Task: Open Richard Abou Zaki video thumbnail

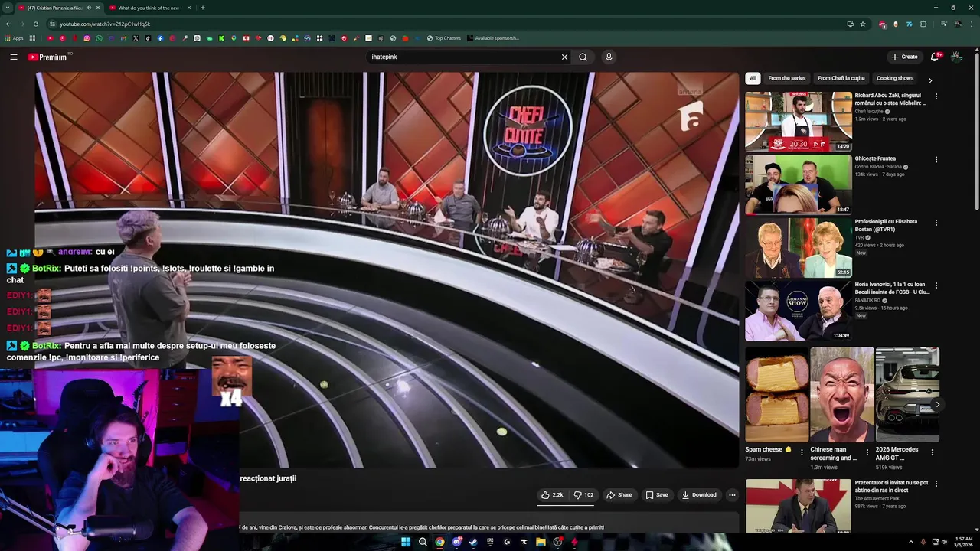Action: [799, 121]
